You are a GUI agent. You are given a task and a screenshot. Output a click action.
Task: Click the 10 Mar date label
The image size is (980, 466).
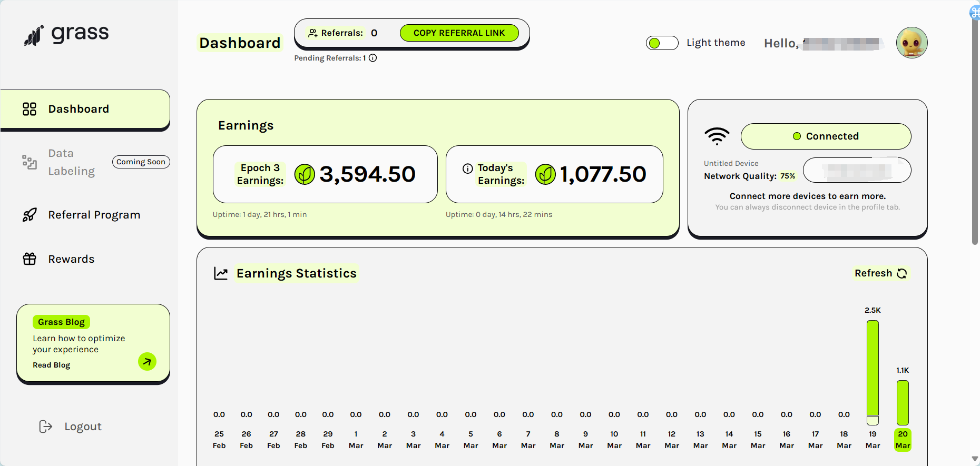[x=614, y=440]
